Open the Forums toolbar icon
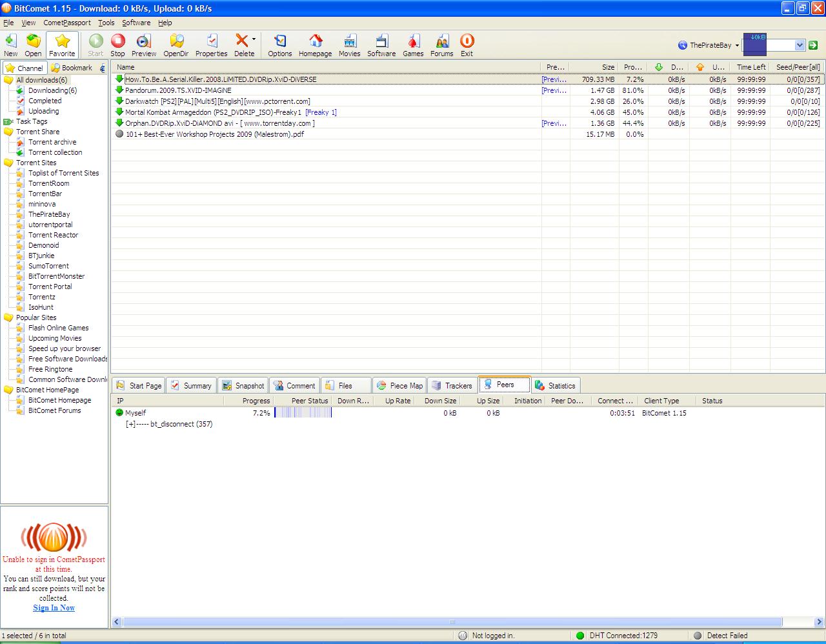 click(441, 45)
